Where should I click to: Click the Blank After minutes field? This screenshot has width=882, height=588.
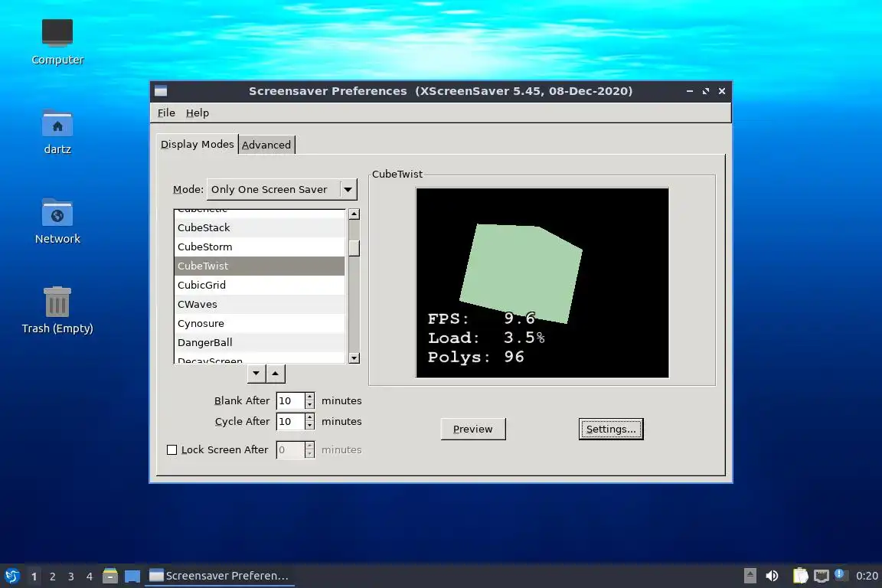[x=290, y=400]
